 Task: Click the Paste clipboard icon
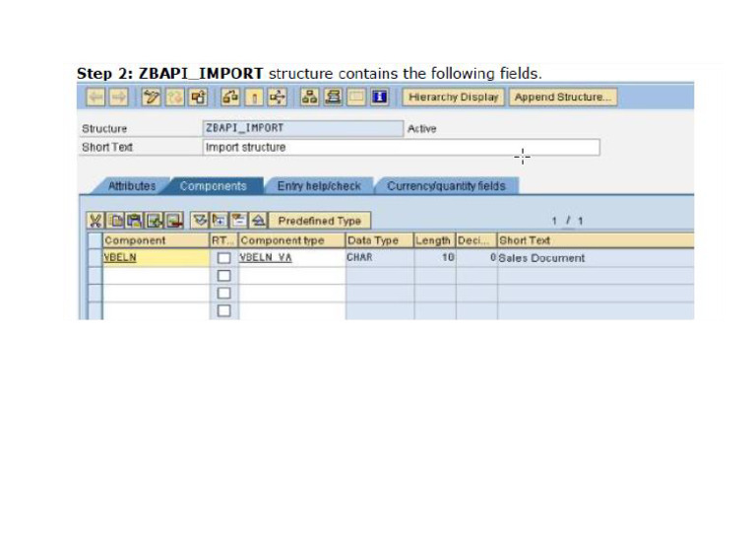pyautogui.click(x=134, y=221)
